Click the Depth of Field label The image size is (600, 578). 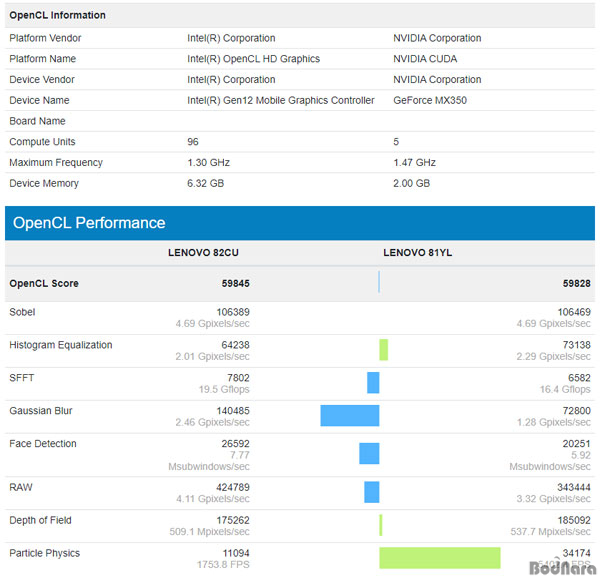[40, 520]
